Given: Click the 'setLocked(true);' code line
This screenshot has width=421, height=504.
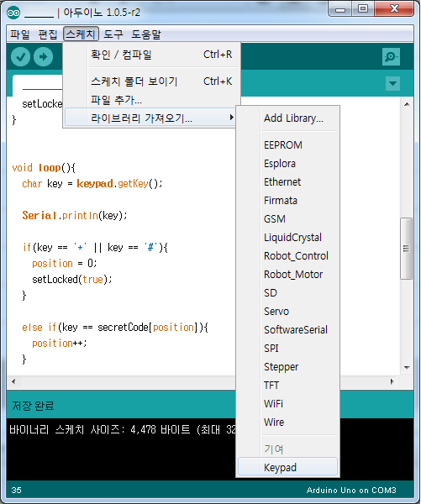Looking at the screenshot, I should (72, 280).
